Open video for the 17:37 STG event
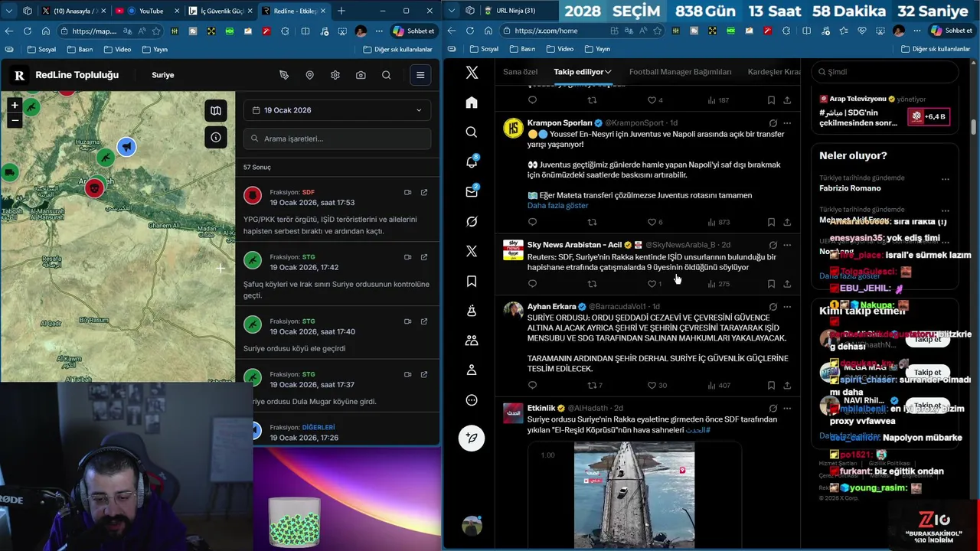The image size is (980, 551). (x=407, y=374)
